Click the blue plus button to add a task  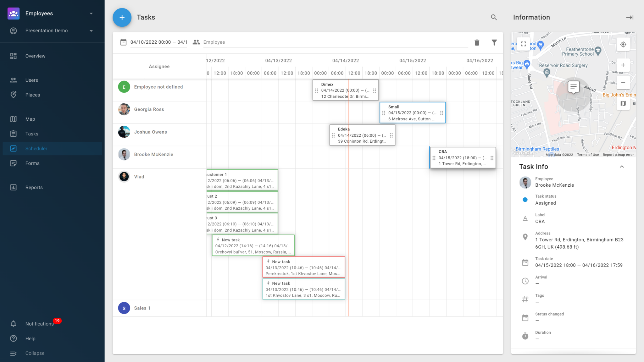(x=122, y=17)
